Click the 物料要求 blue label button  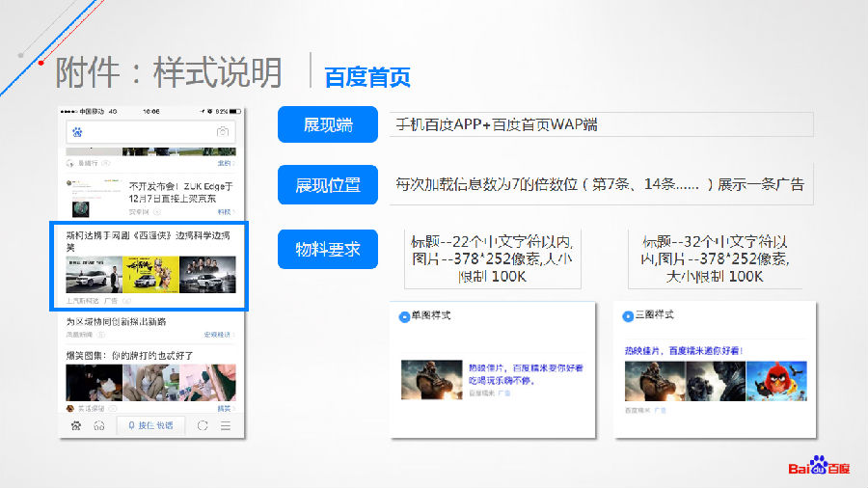click(x=327, y=249)
